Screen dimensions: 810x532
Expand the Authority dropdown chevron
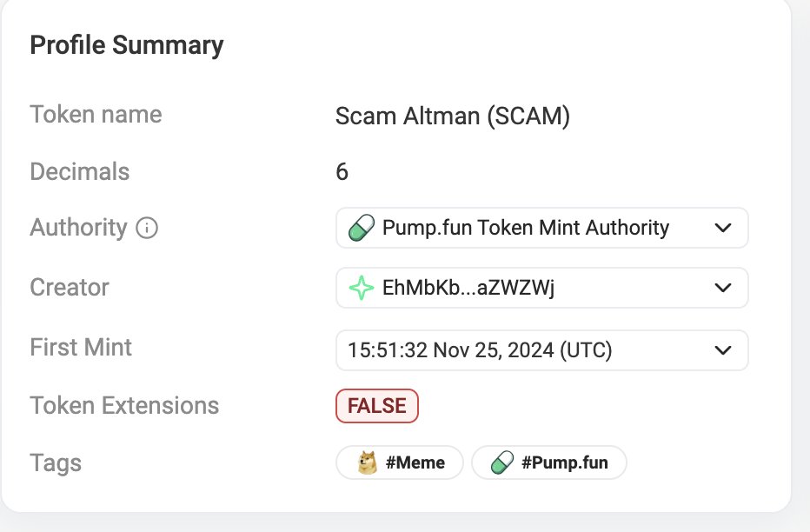723,228
